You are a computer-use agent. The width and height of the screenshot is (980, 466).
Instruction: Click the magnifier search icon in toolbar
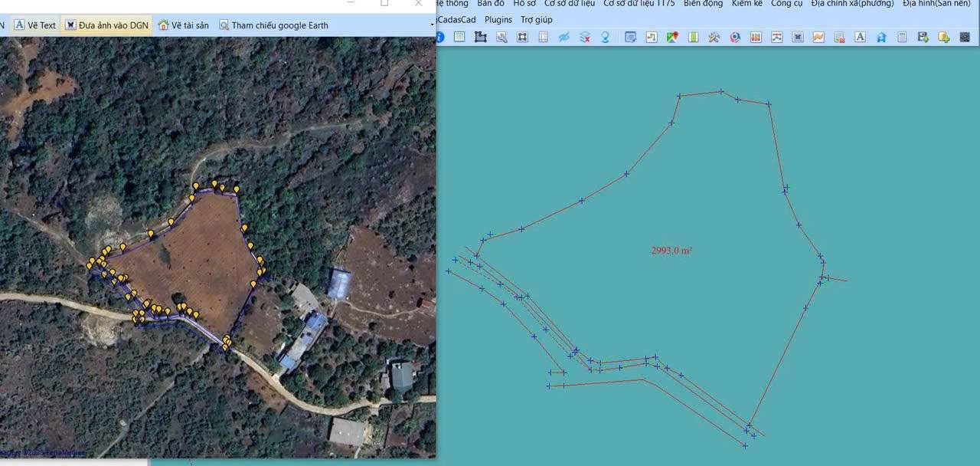(x=501, y=37)
